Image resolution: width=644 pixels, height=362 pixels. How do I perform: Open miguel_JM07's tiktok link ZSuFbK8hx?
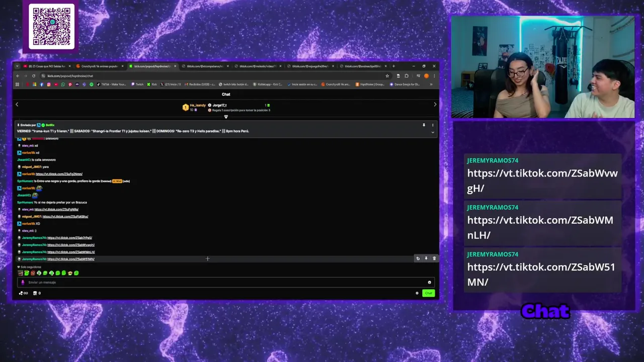coord(65,216)
